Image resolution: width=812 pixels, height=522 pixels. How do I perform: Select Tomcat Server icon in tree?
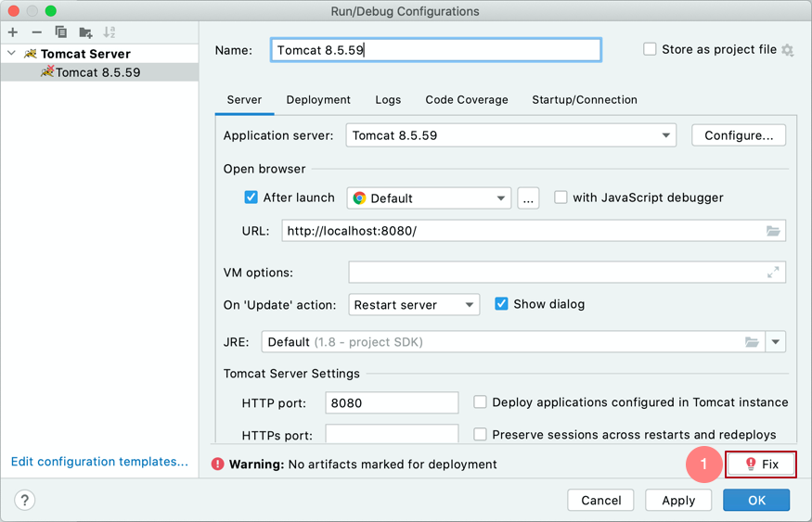click(31, 54)
